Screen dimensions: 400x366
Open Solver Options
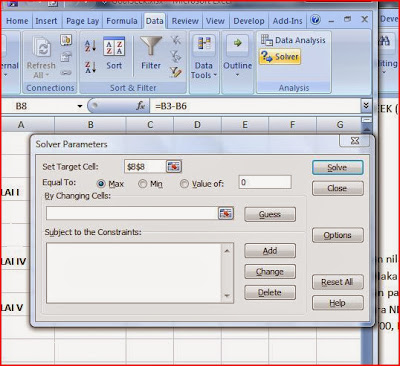coord(337,235)
